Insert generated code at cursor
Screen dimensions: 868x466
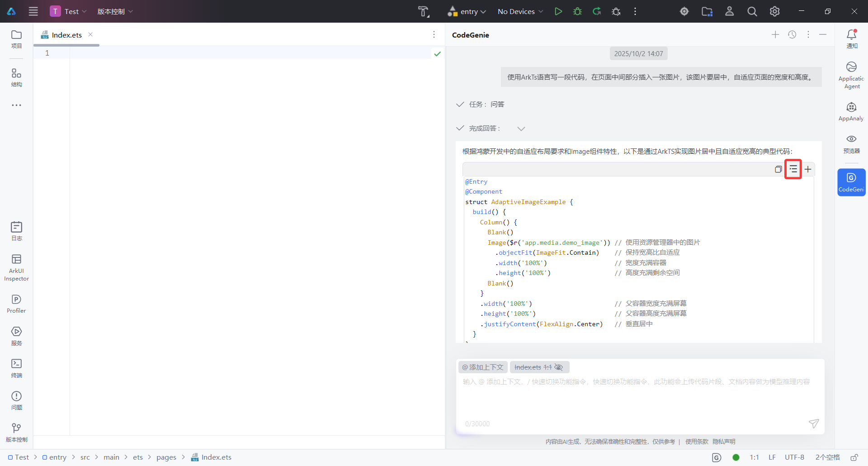(x=793, y=169)
